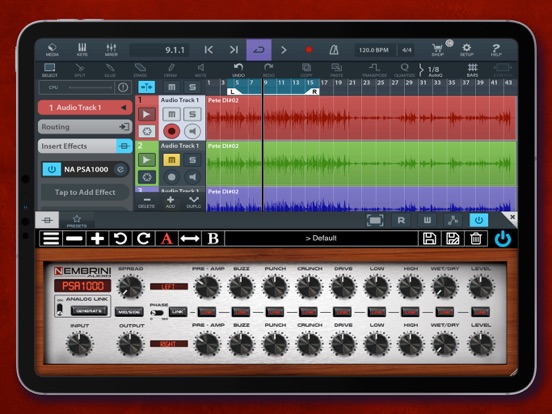
Task: Click the 4/4 time signature
Action: 407,50
